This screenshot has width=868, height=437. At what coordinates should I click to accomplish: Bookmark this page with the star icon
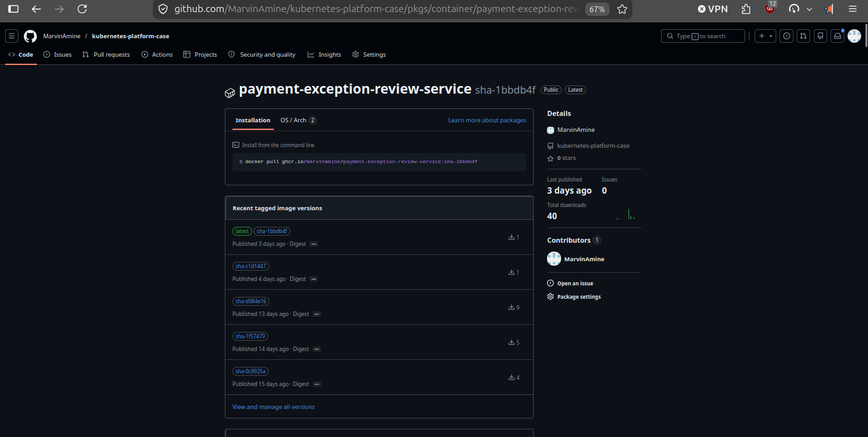point(622,9)
